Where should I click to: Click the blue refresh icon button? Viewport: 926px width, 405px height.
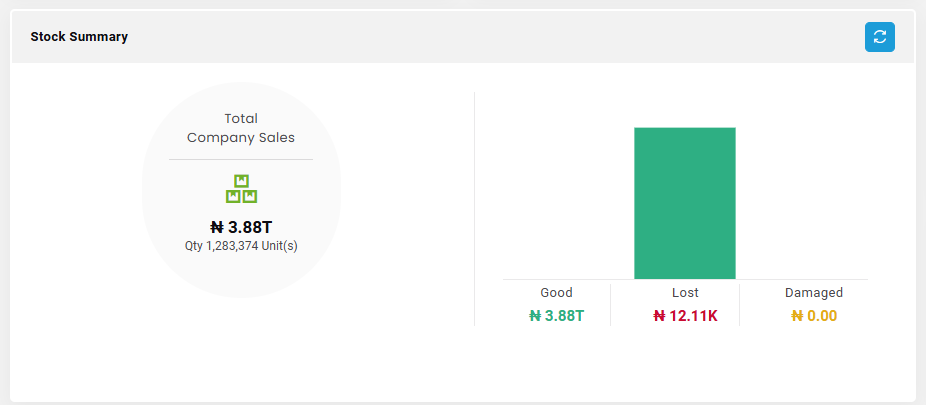pyautogui.click(x=879, y=37)
